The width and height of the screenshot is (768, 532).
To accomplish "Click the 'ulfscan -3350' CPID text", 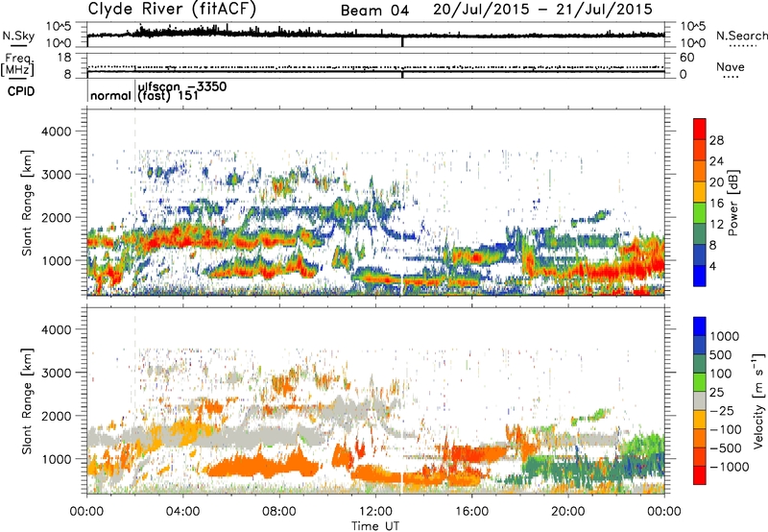I will tap(182, 86).
